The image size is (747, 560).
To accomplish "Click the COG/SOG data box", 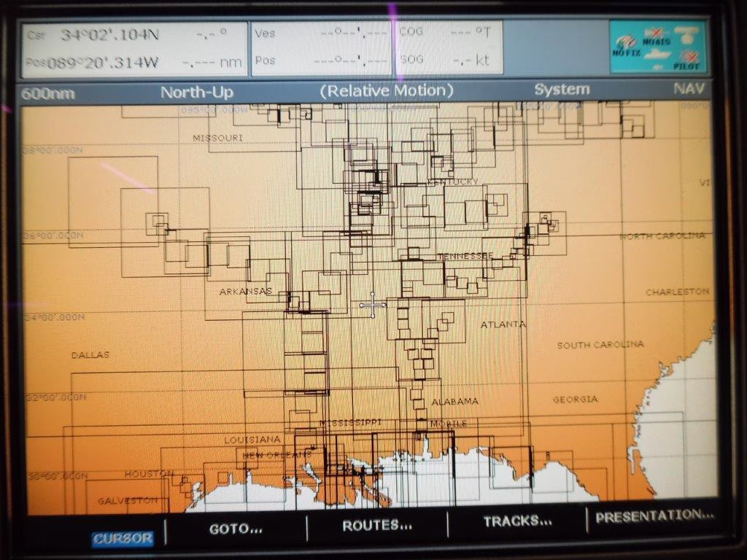I will point(449,47).
